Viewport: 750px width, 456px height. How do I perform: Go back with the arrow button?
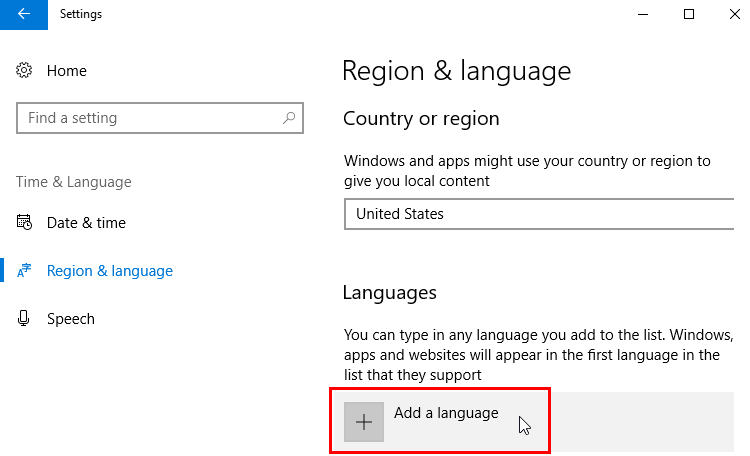[x=23, y=14]
